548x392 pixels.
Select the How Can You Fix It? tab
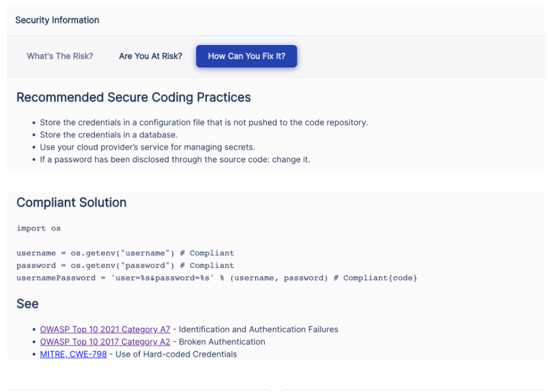point(246,56)
